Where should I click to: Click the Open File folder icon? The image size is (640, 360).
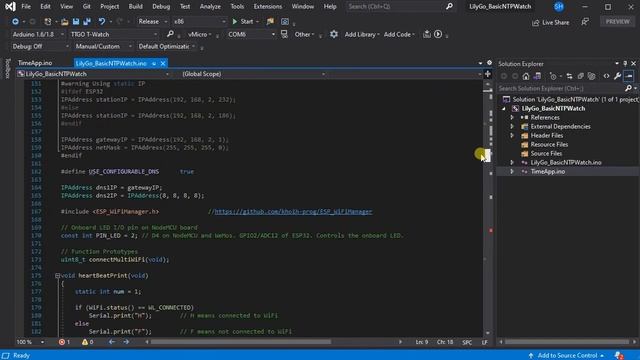[64, 21]
